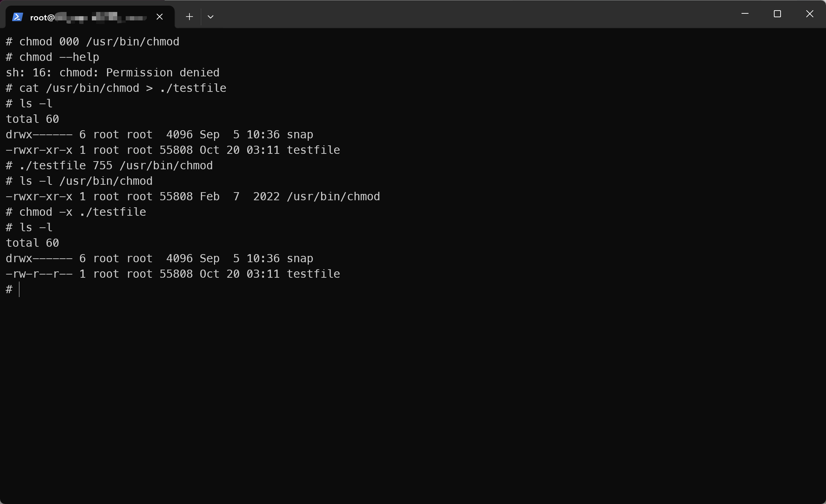This screenshot has width=826, height=504.
Task: Close the root@ terminal tab
Action: pos(159,17)
